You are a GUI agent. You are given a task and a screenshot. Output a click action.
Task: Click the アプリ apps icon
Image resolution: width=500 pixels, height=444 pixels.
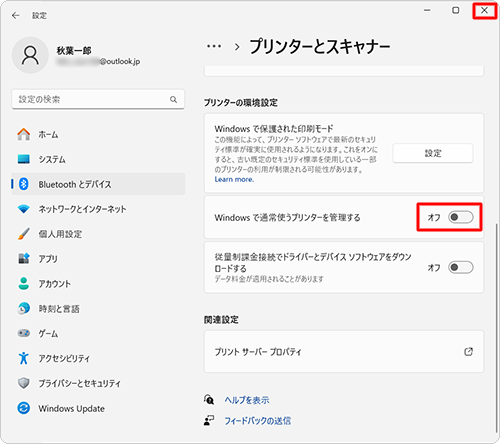tap(24, 259)
